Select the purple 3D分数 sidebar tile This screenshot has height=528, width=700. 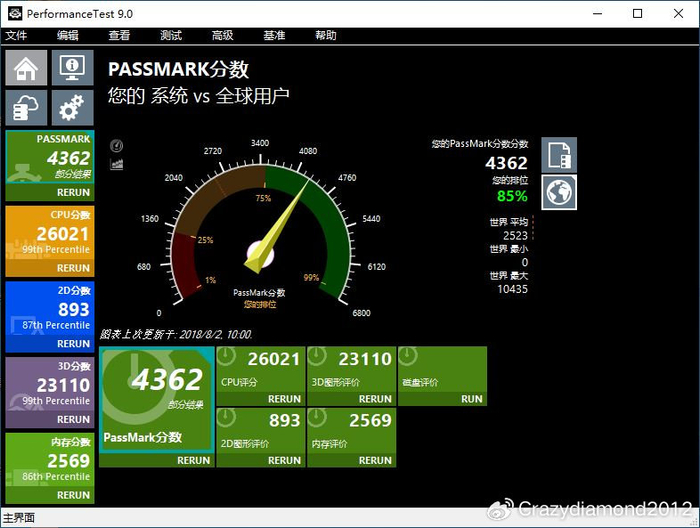tap(50, 385)
